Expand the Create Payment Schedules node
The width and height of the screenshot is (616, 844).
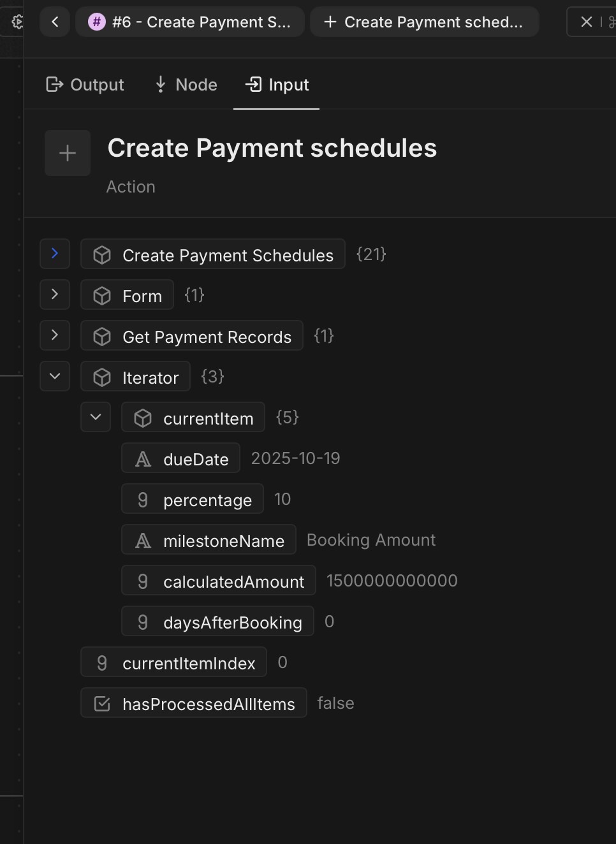55,254
